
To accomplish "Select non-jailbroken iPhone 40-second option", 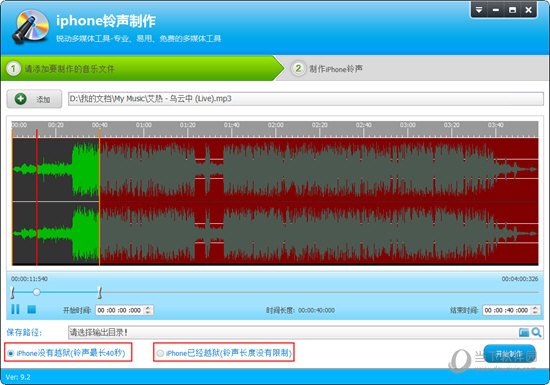I will [68, 353].
